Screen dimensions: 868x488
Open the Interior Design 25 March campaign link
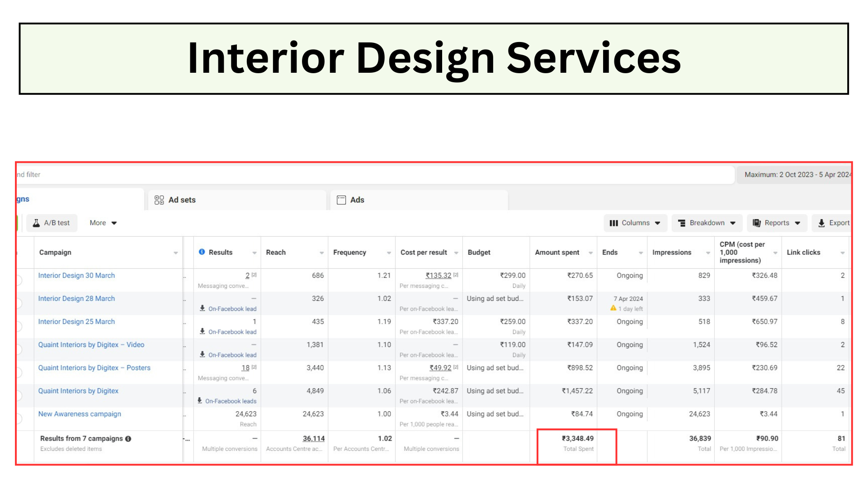click(76, 321)
